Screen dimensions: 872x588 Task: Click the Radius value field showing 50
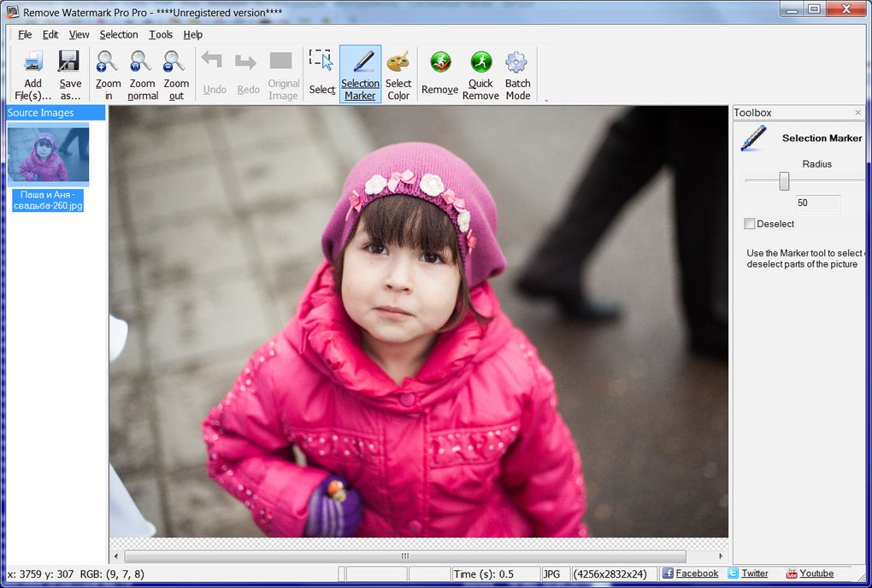coord(817,203)
